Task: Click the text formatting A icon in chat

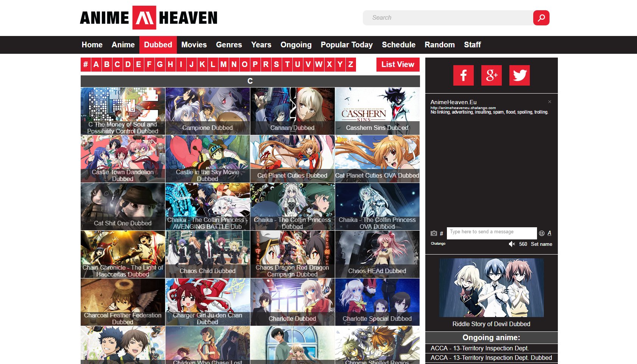Action: (550, 233)
